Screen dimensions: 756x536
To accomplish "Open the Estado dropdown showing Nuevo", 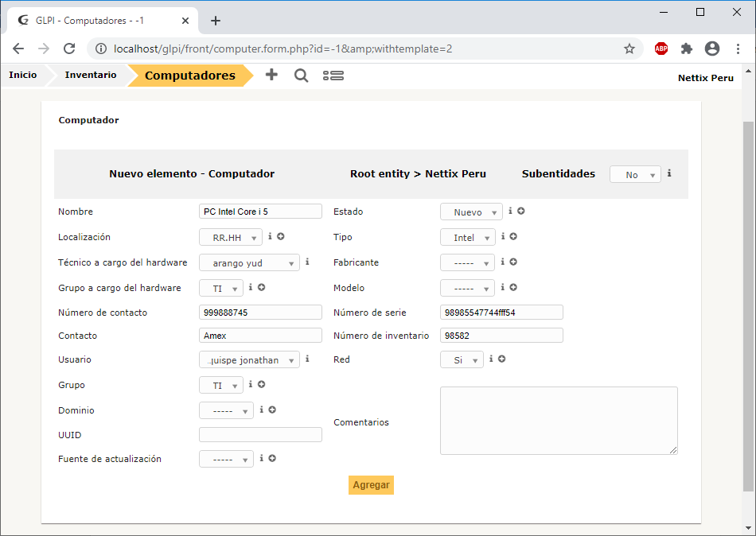I will pos(471,212).
